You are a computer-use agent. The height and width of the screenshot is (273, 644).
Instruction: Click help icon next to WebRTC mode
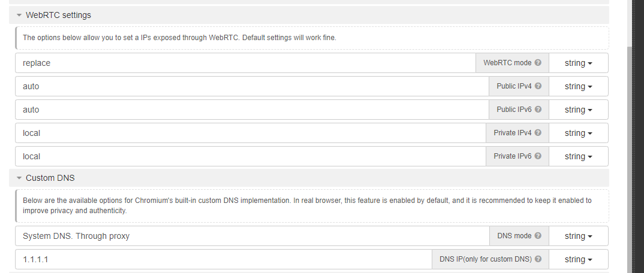point(538,63)
